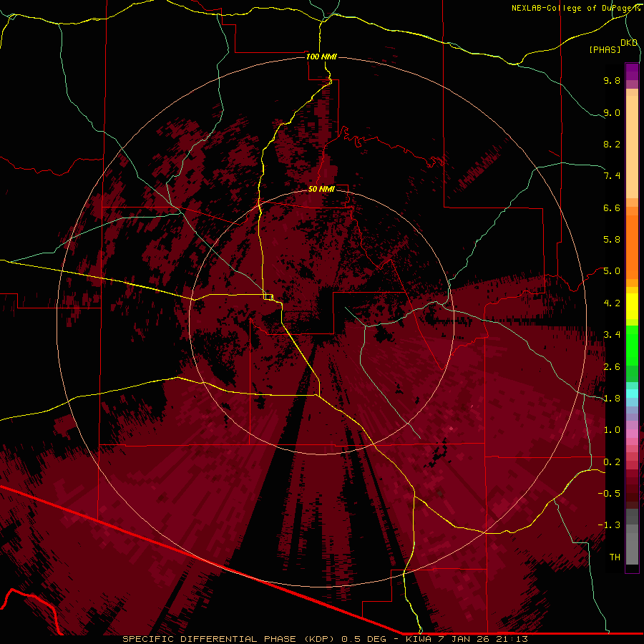Image resolution: width=644 pixels, height=644 pixels.
Task: Click the 0.2 value on the scale
Action: pyautogui.click(x=612, y=462)
